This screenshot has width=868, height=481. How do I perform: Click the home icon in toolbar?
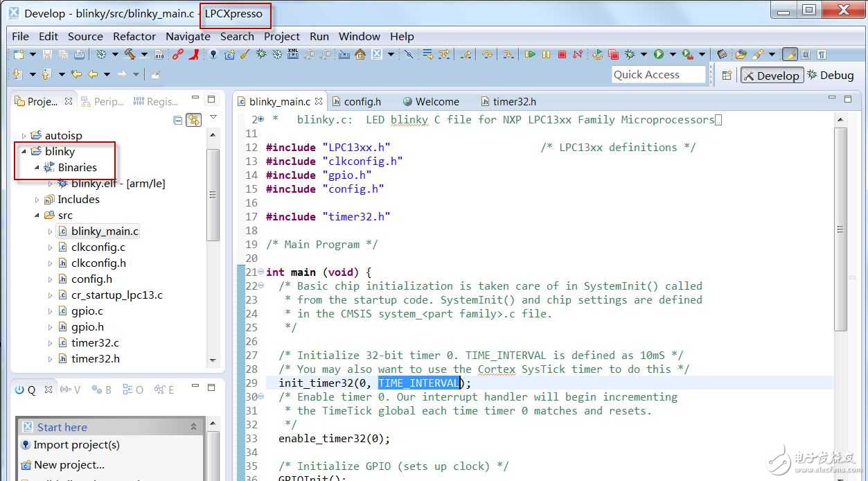point(360,54)
